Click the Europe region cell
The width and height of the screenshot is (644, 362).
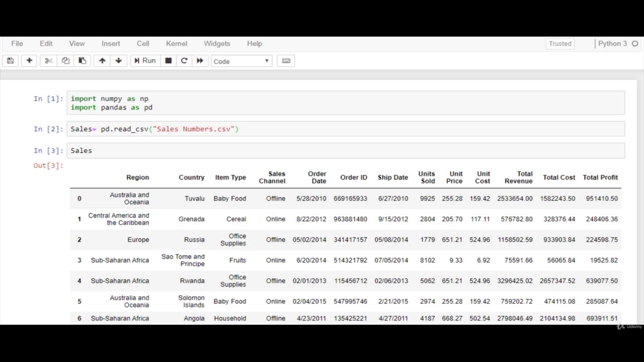point(138,240)
